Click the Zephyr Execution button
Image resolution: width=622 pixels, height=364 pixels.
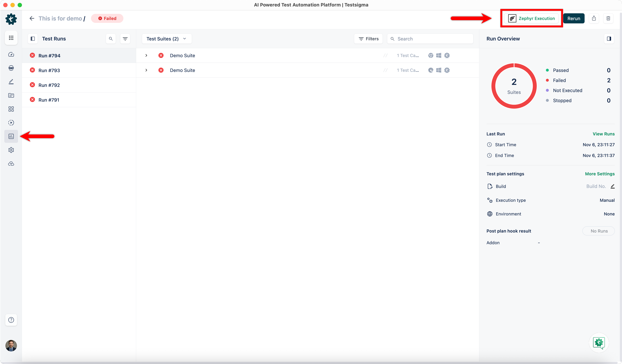(x=531, y=19)
